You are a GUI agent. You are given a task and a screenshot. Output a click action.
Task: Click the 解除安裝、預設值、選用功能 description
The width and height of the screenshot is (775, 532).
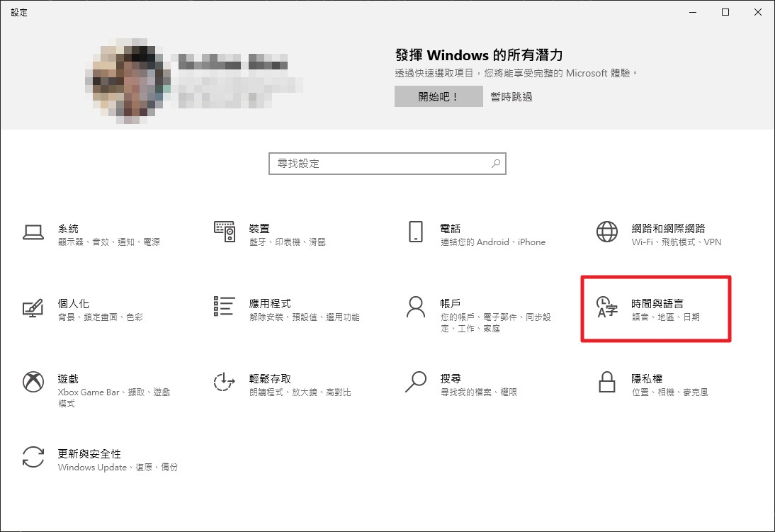pyautogui.click(x=305, y=317)
